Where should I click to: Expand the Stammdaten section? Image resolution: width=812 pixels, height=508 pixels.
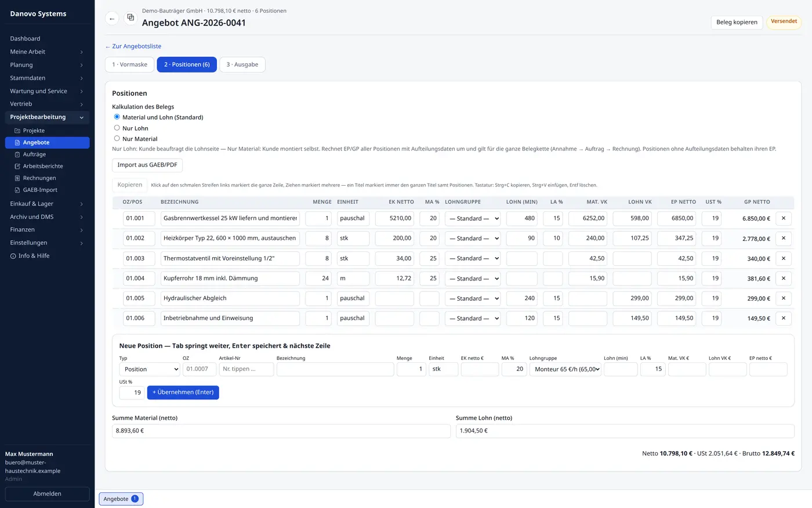(48, 78)
